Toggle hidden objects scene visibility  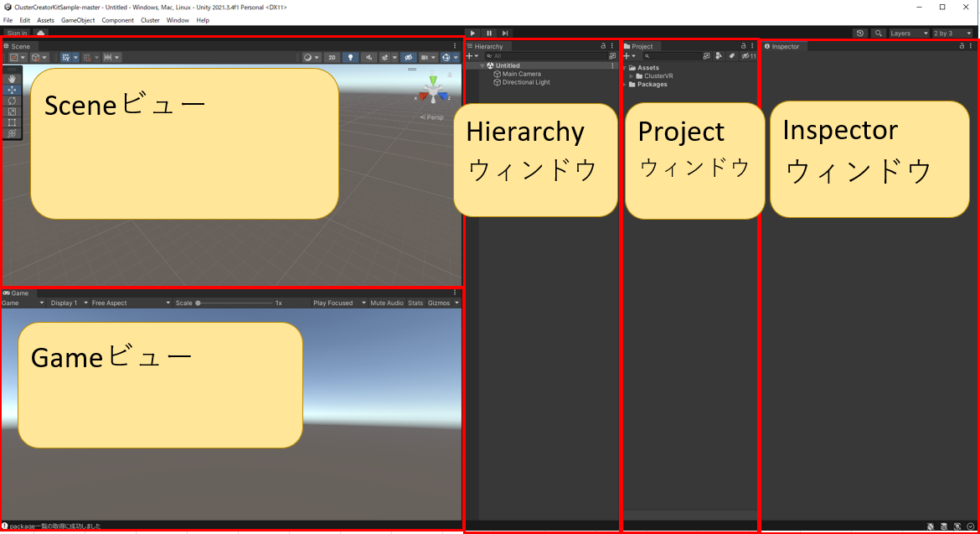coord(408,58)
